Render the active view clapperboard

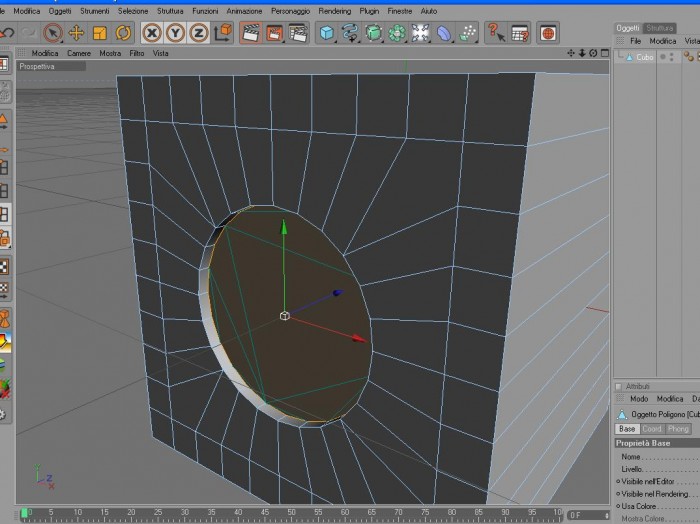[x=250, y=33]
